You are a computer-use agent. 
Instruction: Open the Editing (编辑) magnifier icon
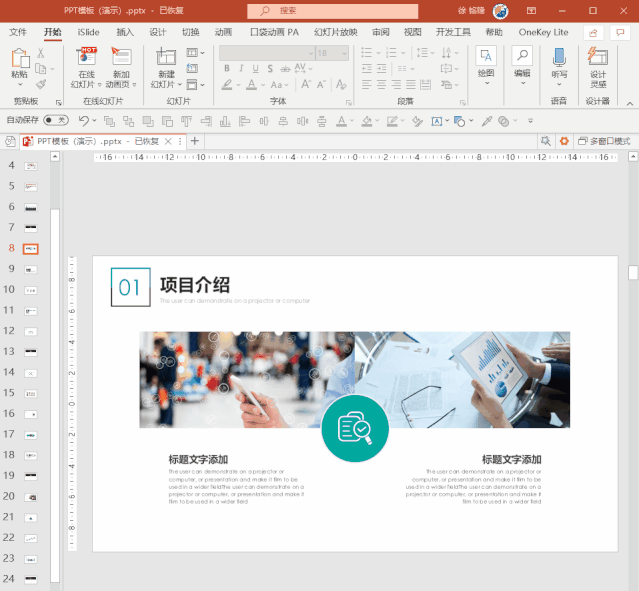[522, 56]
